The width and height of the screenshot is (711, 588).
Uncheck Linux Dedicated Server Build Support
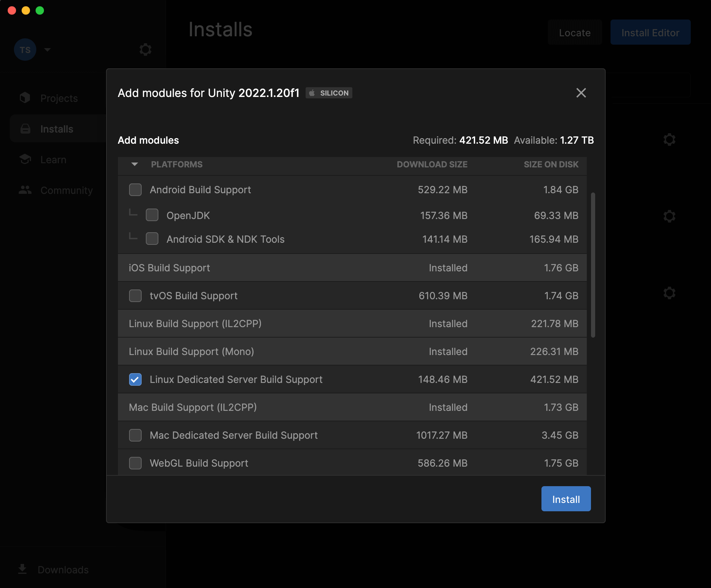[135, 379]
